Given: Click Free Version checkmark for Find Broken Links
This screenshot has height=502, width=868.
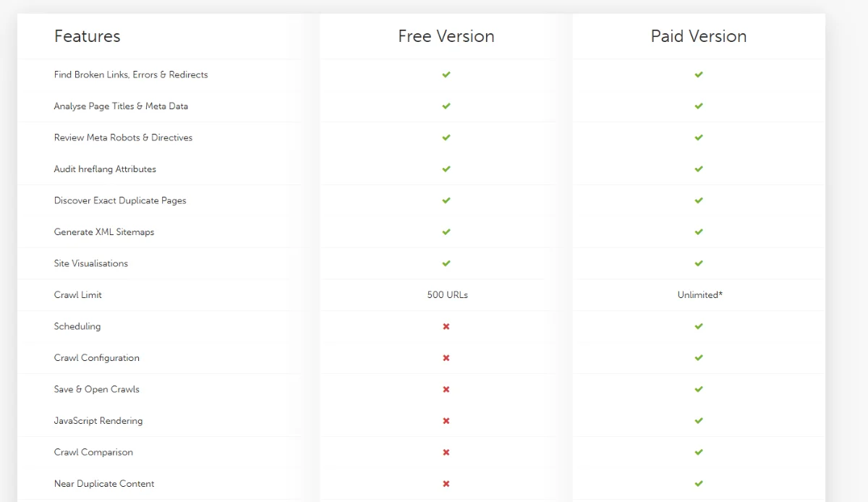Looking at the screenshot, I should coord(446,75).
